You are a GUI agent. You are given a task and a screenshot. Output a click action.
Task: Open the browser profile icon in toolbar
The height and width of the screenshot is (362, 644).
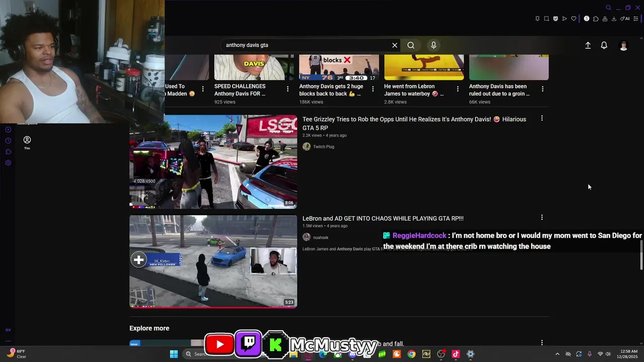[605, 19]
